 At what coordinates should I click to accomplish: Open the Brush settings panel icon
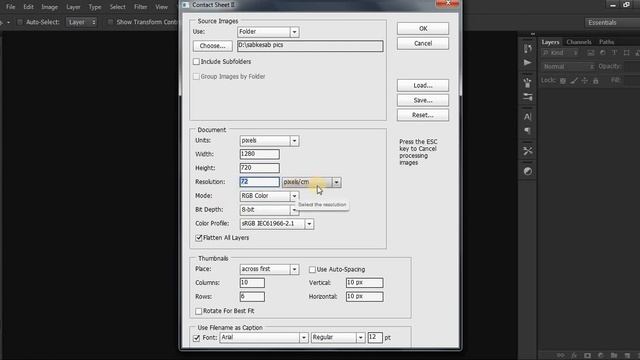point(527,97)
